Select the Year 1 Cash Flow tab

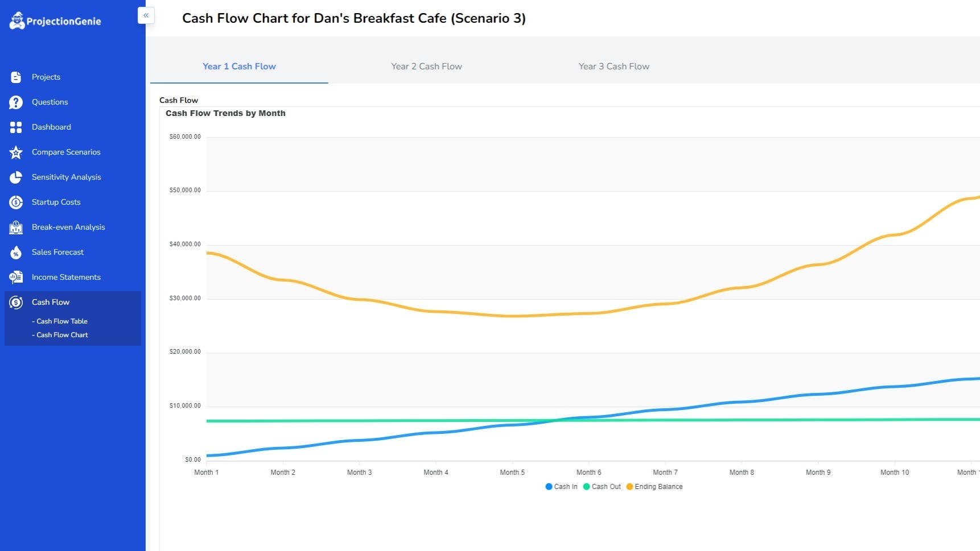239,67
